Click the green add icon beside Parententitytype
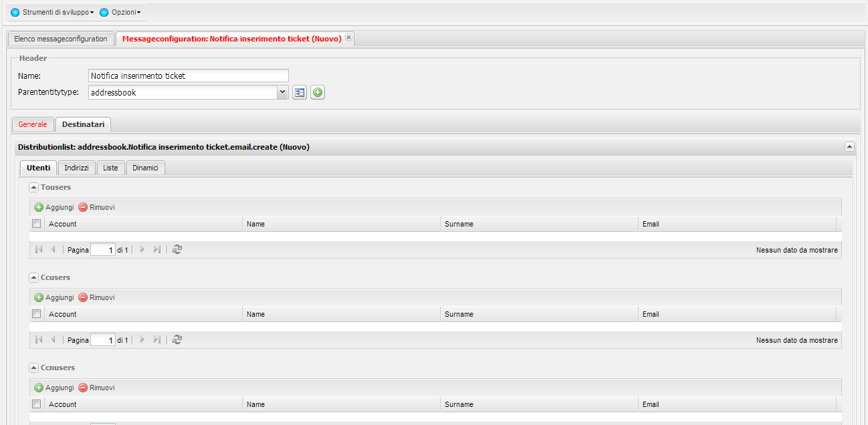 pyautogui.click(x=317, y=92)
